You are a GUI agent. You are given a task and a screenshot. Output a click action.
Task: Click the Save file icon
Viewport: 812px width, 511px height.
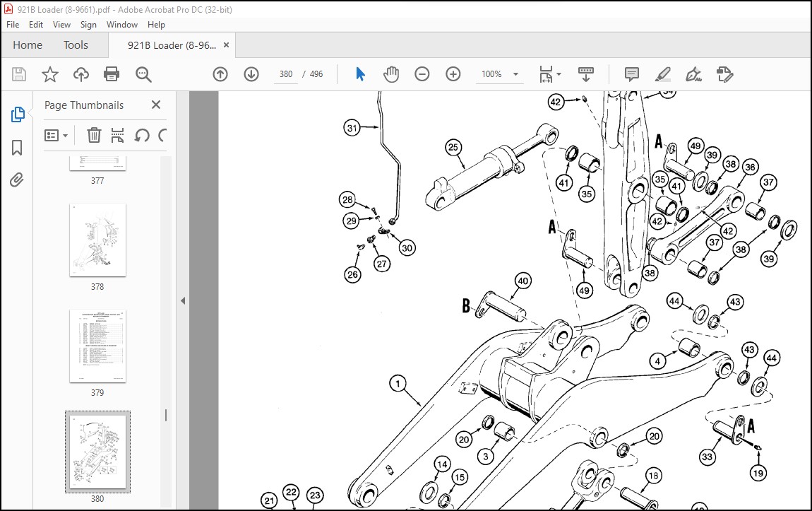coord(19,74)
